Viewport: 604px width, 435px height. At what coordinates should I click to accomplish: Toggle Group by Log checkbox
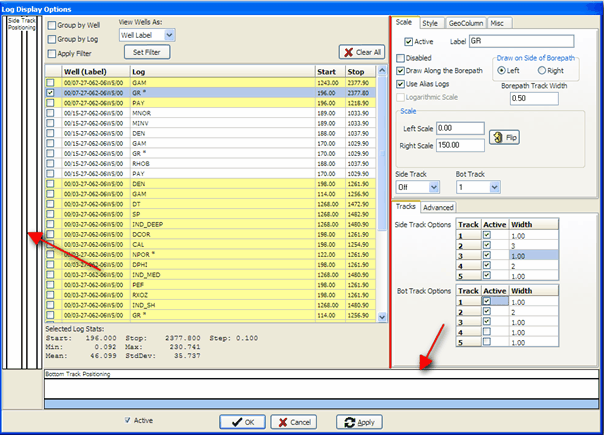(x=52, y=39)
